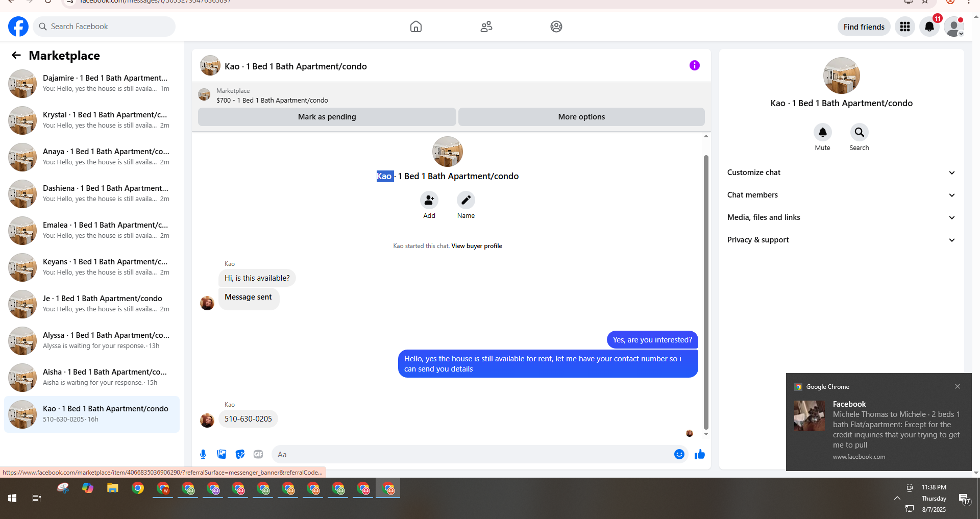Image resolution: width=980 pixels, height=519 pixels.
Task: Attach a file with photo icon
Action: 222,454
